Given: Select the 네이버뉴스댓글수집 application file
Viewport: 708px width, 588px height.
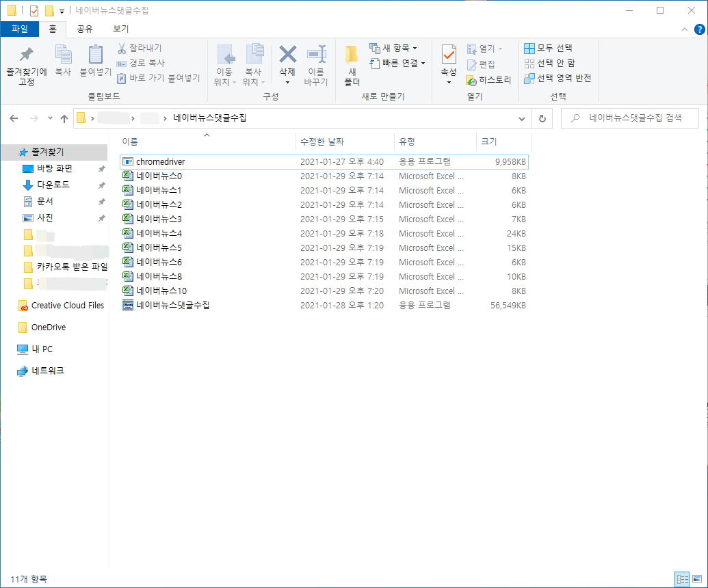Looking at the screenshot, I should (x=324, y=306).
